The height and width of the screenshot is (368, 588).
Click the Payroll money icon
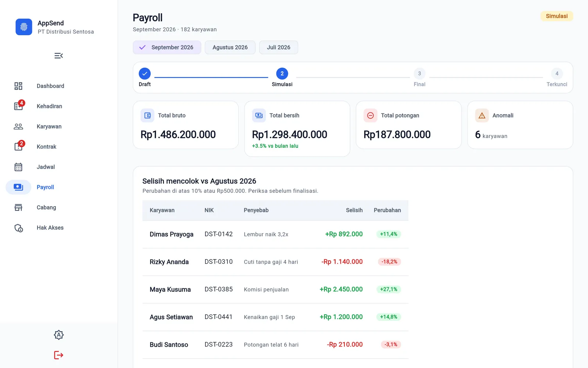coord(18,187)
